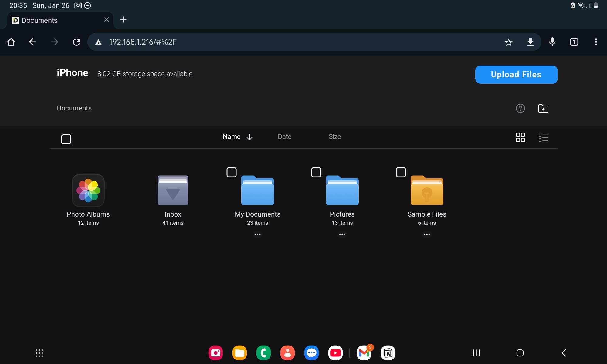Image resolution: width=607 pixels, height=364 pixels.
Task: Focus the browser address bar
Action: click(x=273, y=42)
